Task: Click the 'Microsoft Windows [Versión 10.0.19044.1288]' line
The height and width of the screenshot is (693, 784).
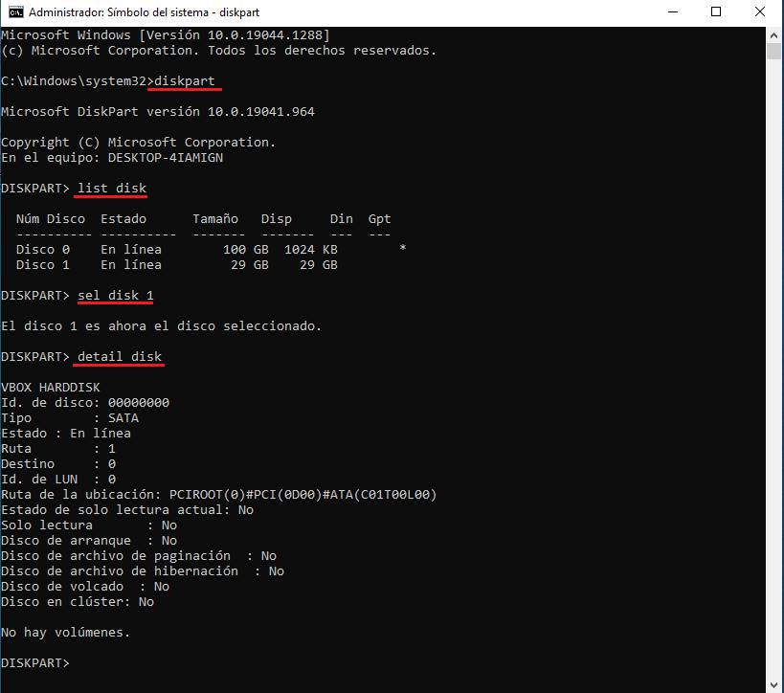Action: tap(166, 35)
